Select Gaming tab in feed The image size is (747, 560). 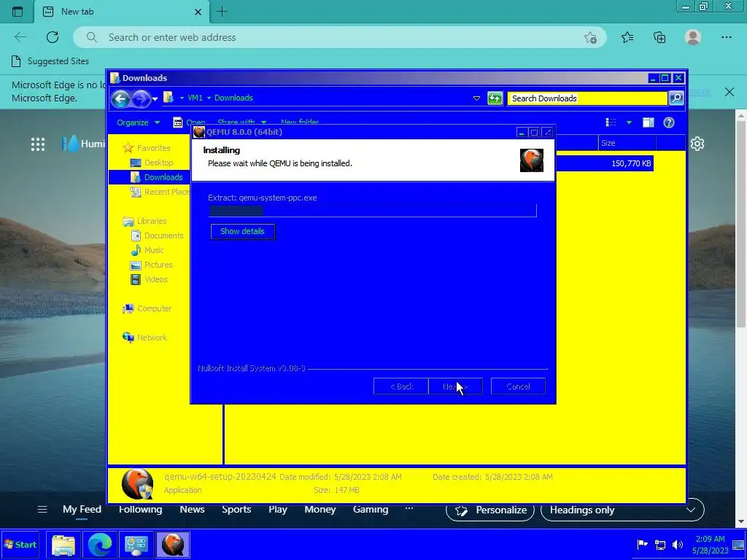[x=371, y=510]
